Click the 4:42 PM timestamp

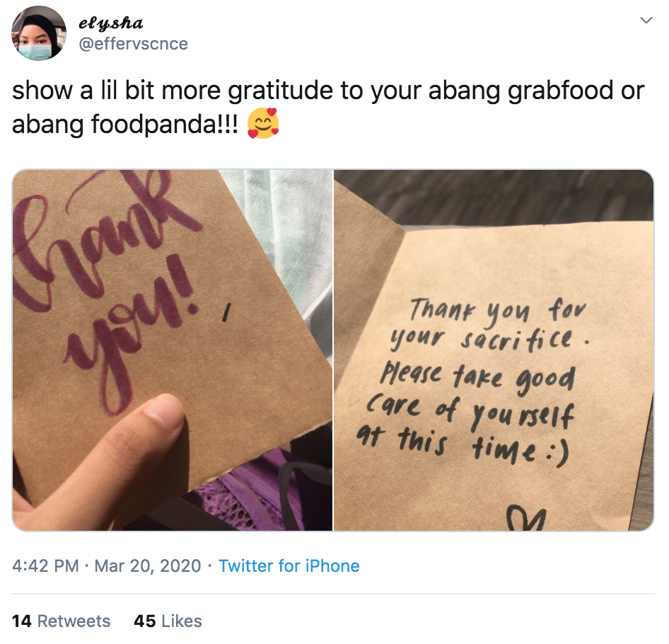tap(45, 566)
